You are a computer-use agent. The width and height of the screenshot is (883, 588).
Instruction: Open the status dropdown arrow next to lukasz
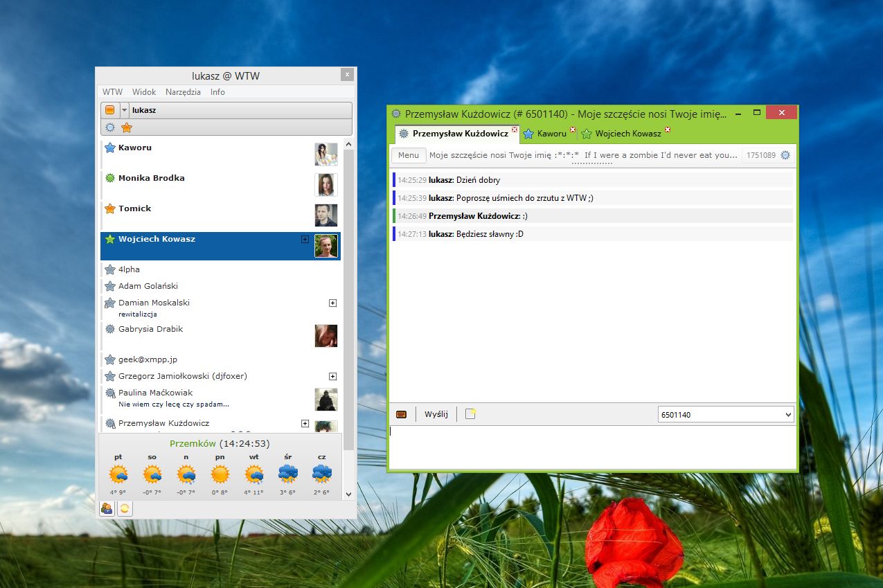click(124, 110)
